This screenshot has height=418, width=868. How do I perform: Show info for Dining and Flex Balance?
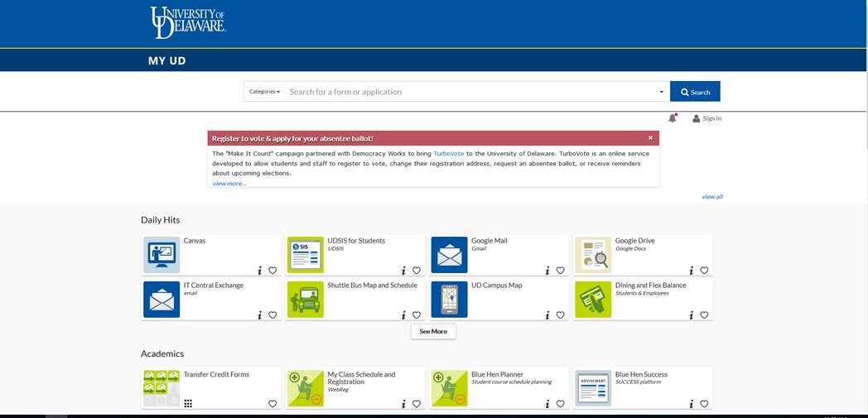point(692,315)
